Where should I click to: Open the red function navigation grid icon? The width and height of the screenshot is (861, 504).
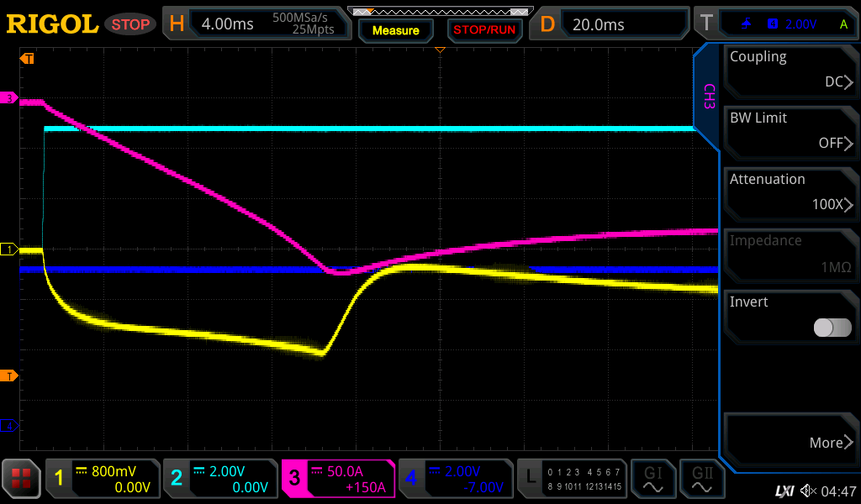coord(21,479)
